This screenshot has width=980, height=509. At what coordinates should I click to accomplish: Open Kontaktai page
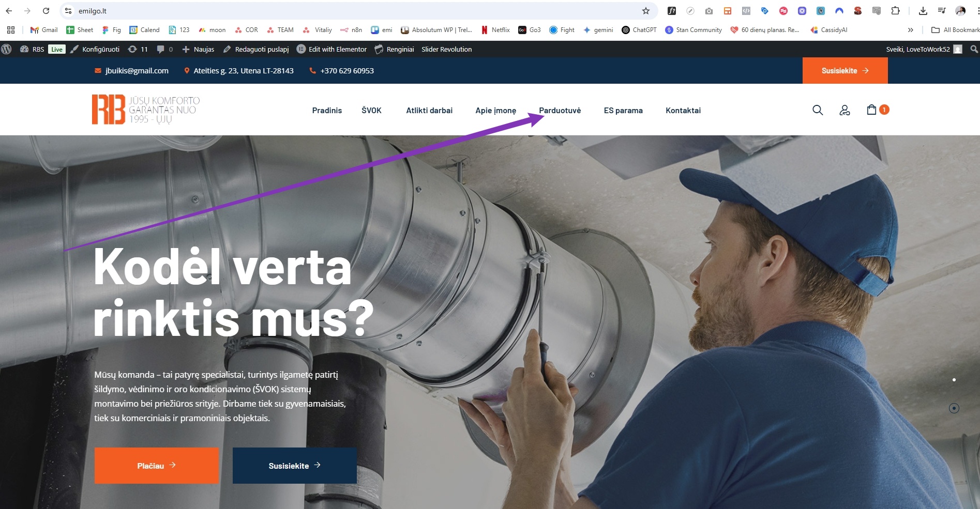click(x=683, y=111)
